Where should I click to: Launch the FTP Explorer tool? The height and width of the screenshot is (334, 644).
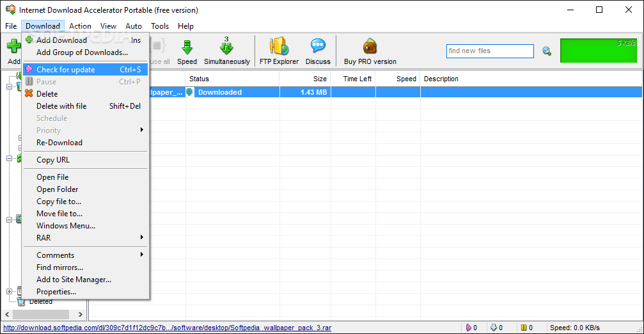pos(279,51)
